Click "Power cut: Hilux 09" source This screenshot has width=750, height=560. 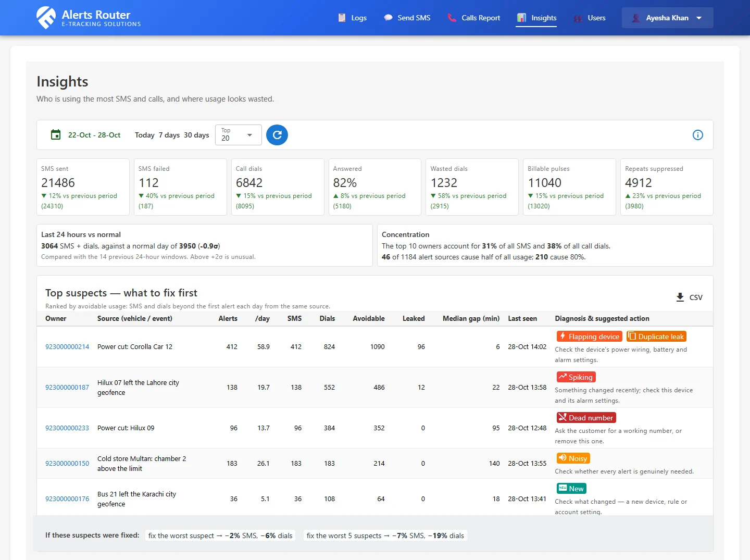tap(126, 428)
